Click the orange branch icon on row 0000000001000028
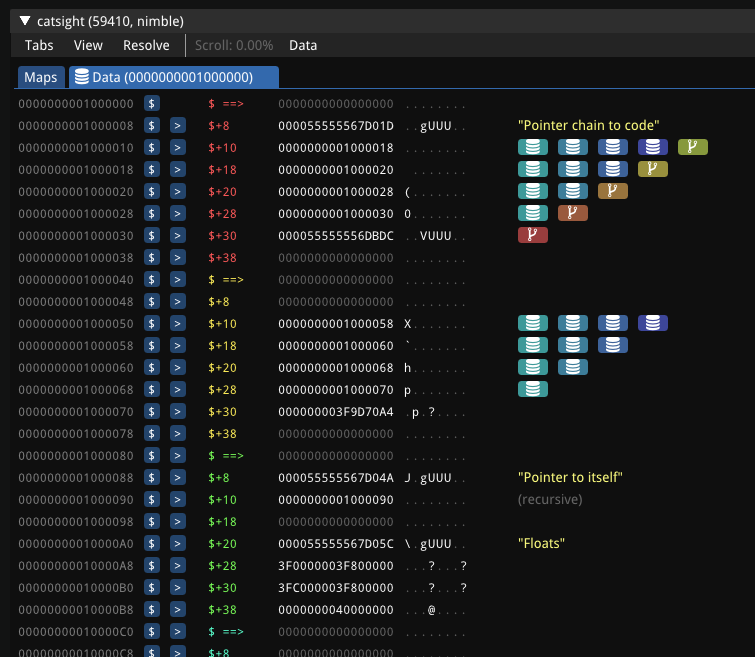This screenshot has height=657, width=755. 572,213
